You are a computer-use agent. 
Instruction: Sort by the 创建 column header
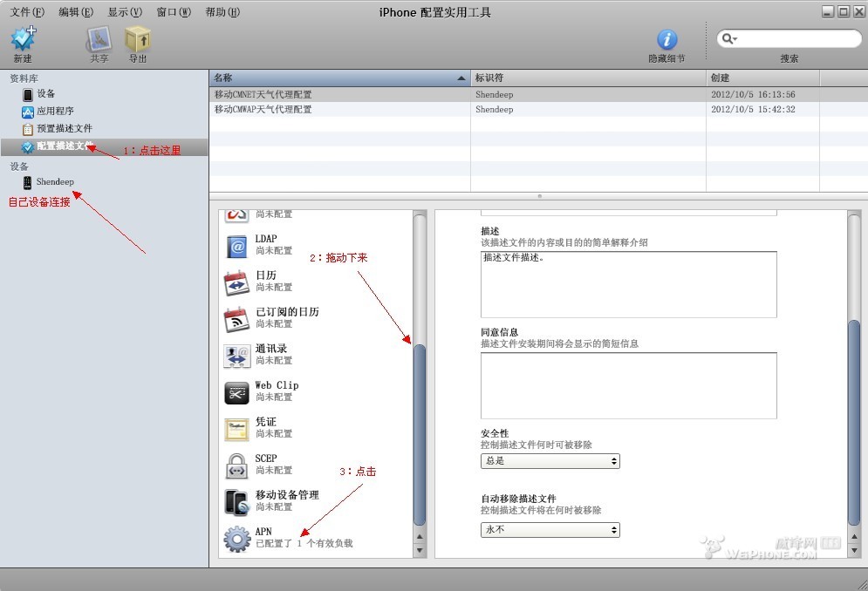(x=762, y=78)
